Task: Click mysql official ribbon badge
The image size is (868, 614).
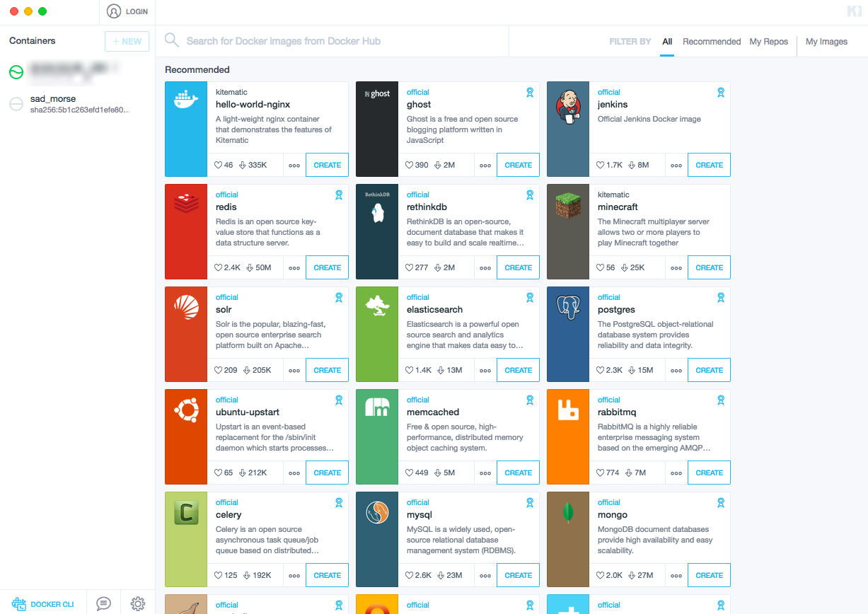Action: point(530,503)
